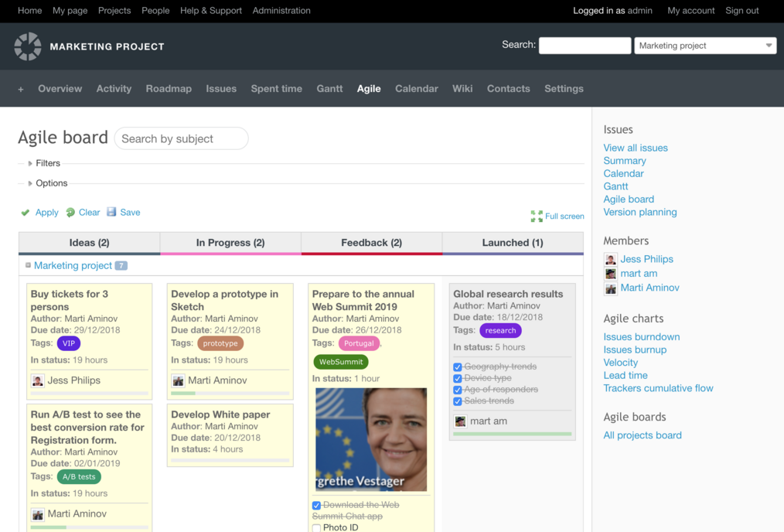Click the Save floppy disk icon

(x=111, y=212)
